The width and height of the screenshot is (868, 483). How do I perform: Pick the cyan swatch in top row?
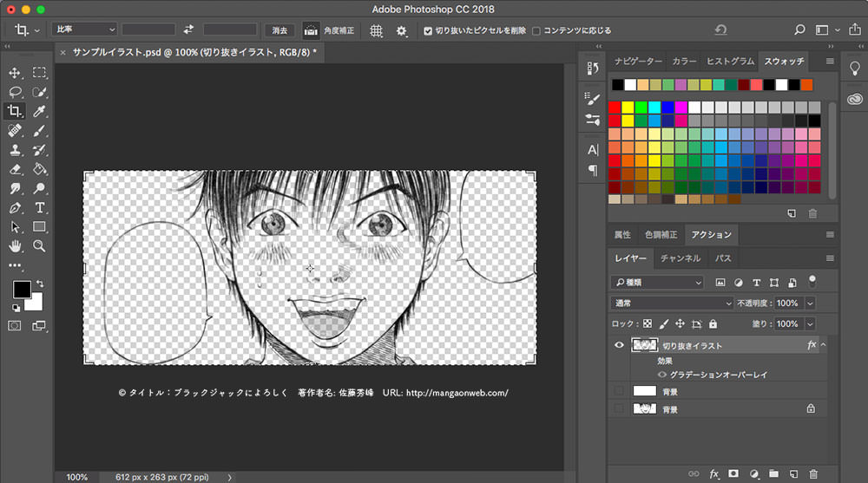point(654,107)
